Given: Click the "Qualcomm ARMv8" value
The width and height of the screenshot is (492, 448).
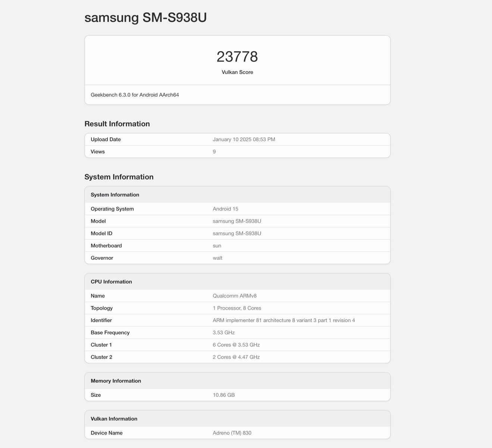Looking at the screenshot, I should click(235, 296).
